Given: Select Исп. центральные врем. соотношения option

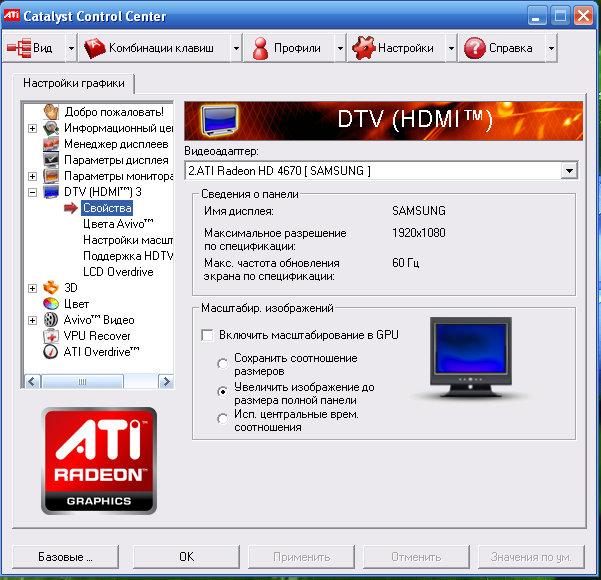Looking at the screenshot, I should 223,419.
